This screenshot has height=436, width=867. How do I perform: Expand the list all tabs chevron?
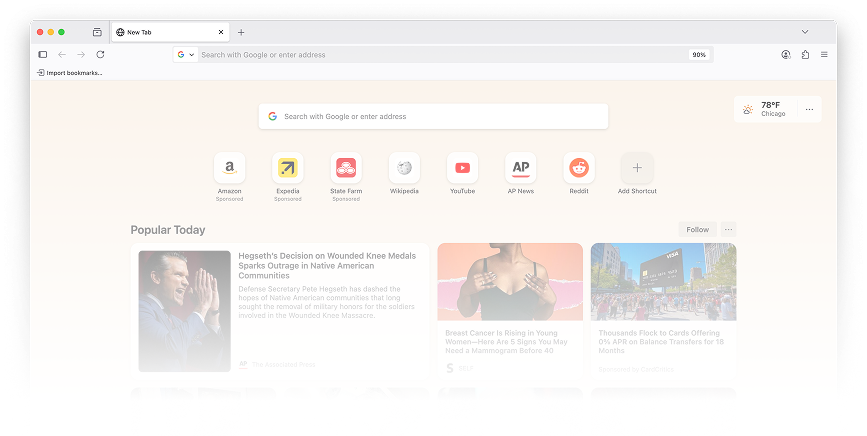point(805,32)
